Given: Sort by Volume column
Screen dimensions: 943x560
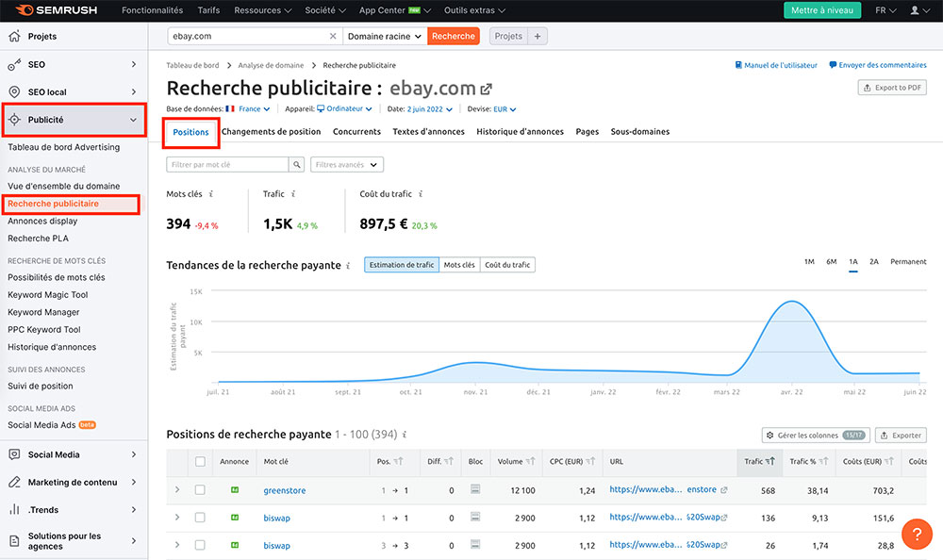Looking at the screenshot, I should point(530,461).
